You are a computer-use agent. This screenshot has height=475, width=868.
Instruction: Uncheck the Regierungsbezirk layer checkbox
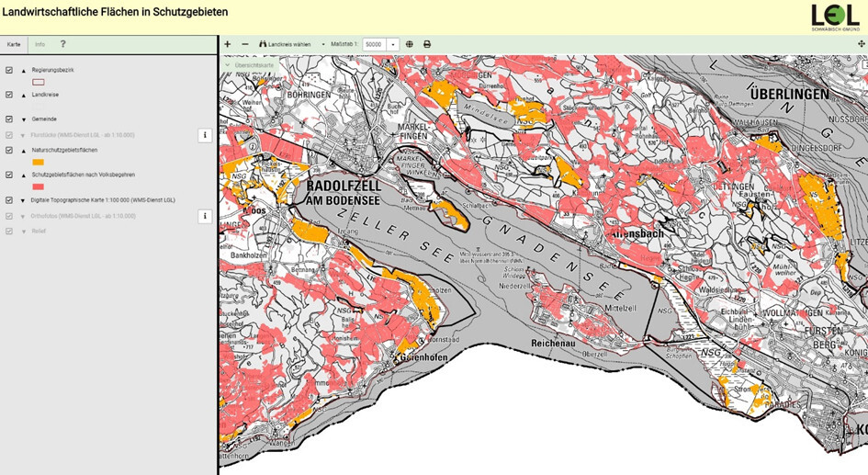9,70
